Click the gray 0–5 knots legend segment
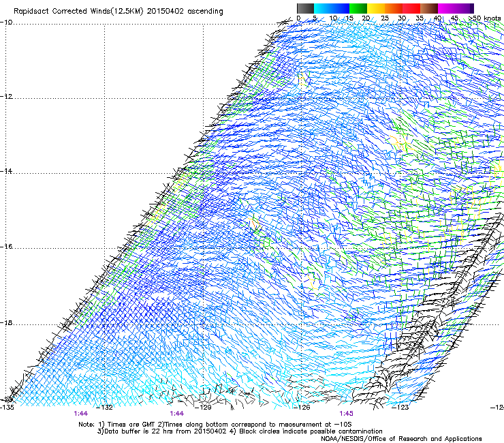Viewport: 504px width, 443px height. click(x=305, y=8)
